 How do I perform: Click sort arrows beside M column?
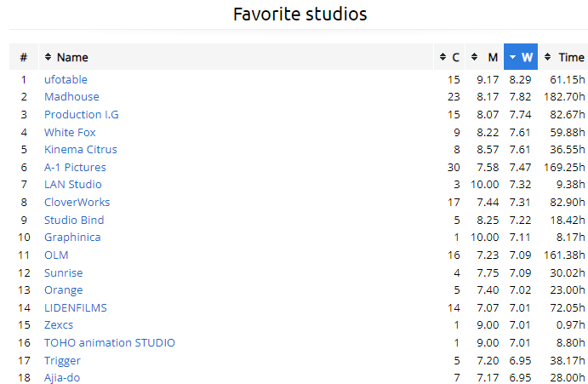tap(474, 57)
